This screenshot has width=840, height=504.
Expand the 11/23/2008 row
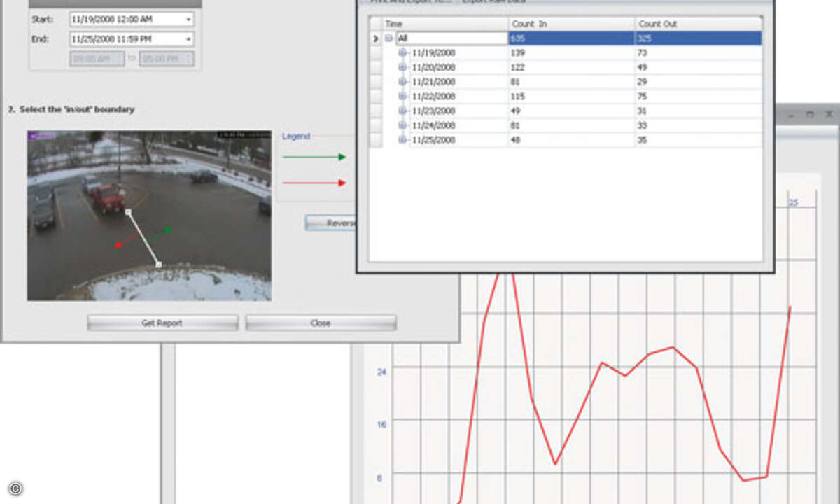(x=402, y=111)
